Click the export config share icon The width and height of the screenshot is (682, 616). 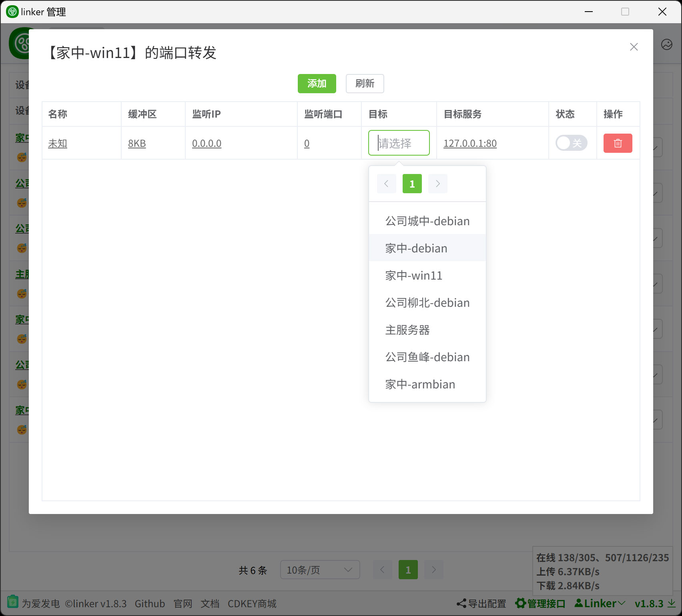tap(461, 604)
